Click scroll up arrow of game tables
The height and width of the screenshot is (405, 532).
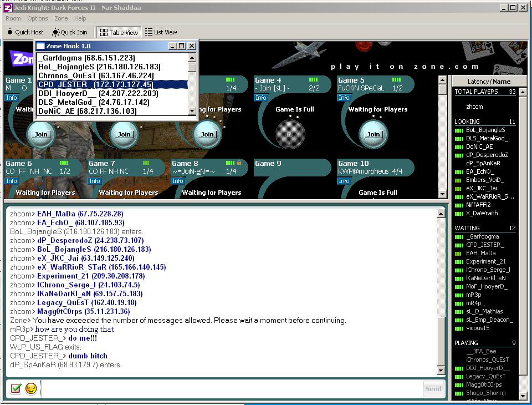click(442, 80)
